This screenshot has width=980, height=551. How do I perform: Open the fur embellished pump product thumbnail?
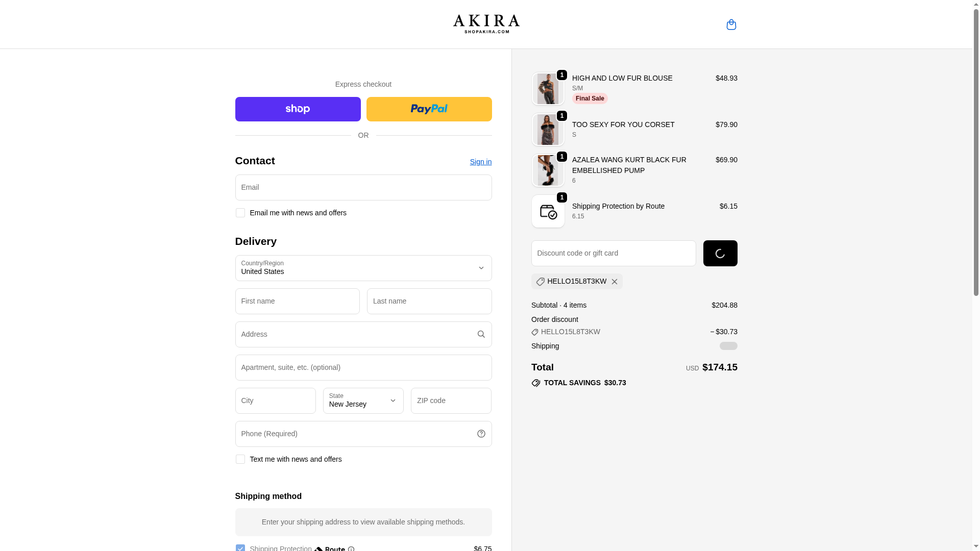click(548, 170)
